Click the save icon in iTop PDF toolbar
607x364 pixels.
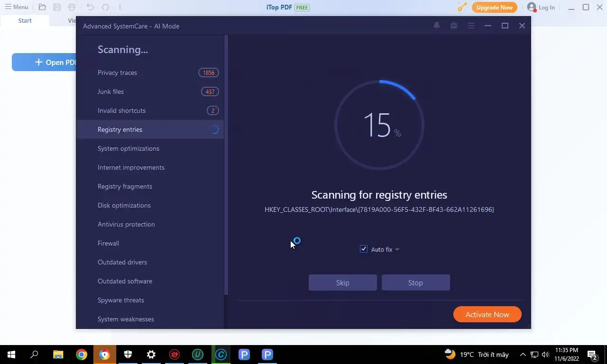click(57, 7)
